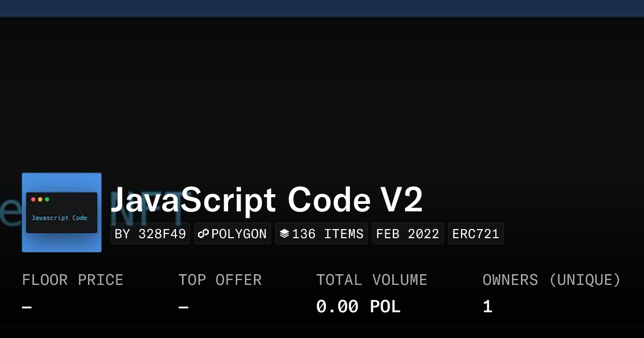Open the JavaScript Code collection thumbnail
The image size is (644, 338).
pos(62,212)
